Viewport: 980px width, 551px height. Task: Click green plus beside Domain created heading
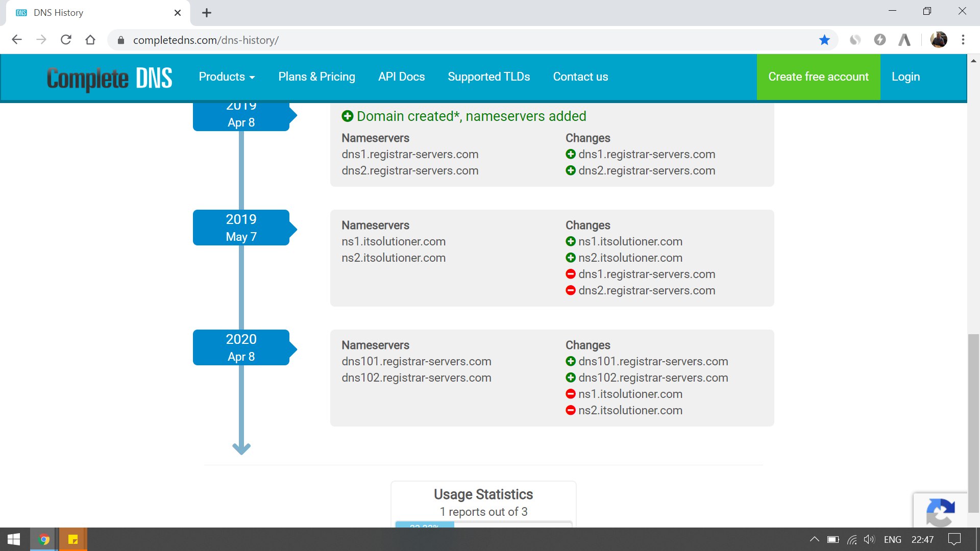347,116
